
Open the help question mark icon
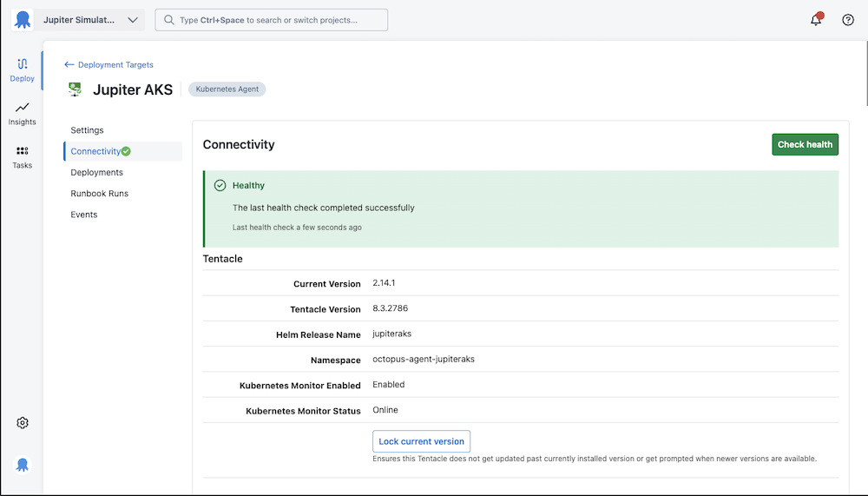pyautogui.click(x=848, y=20)
